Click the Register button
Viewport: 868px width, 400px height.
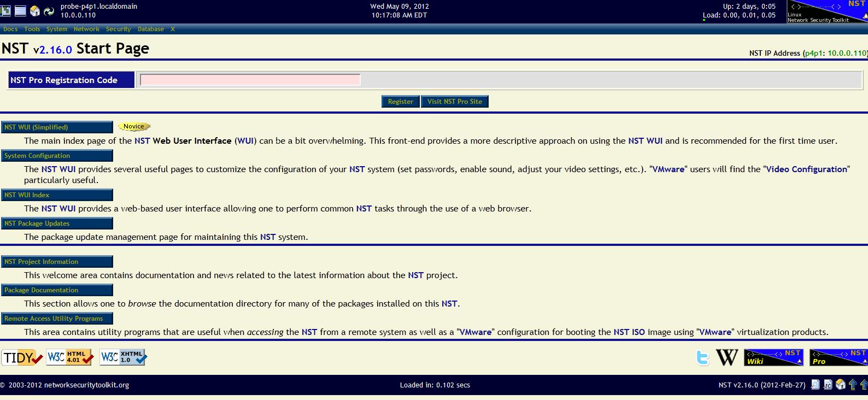click(401, 101)
